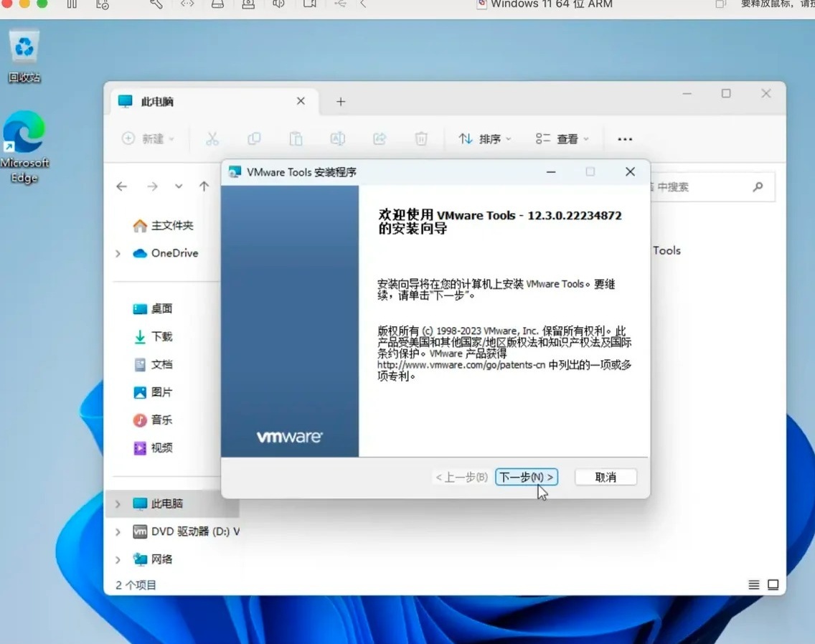Open the recent locations chevron in Explorer
Screen dimensions: 815x644
coord(179,186)
